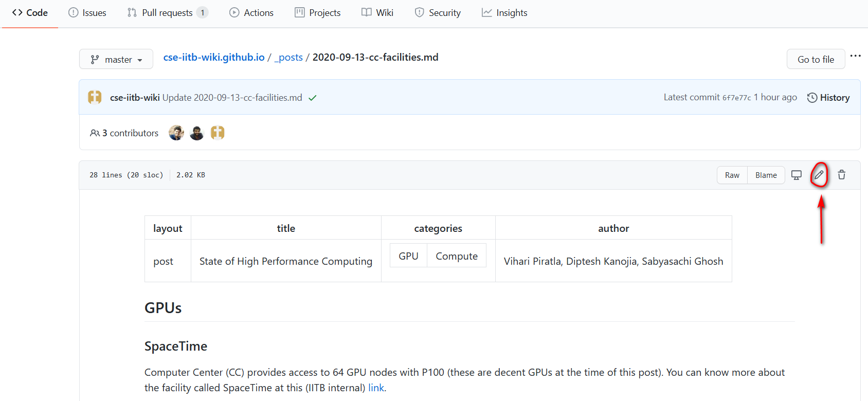Follow the SpaceTime facility link
Viewport: 868px width, 401px height.
(376, 388)
